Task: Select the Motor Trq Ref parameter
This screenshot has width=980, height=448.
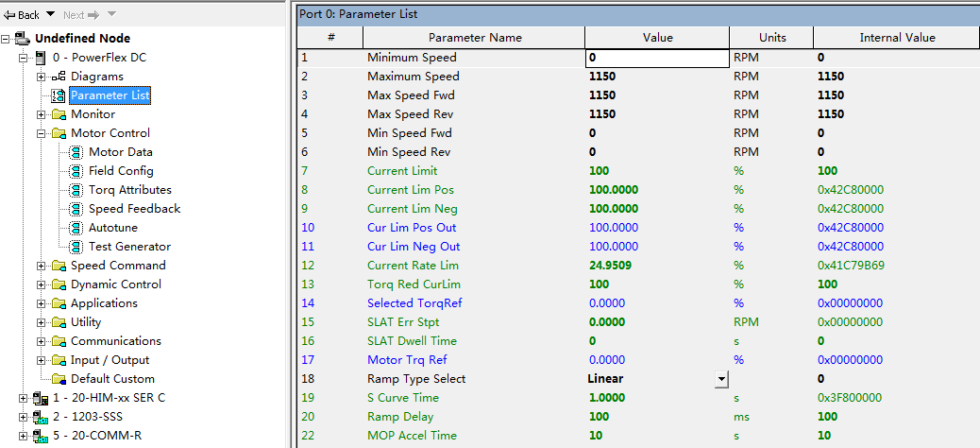Action: [407, 360]
